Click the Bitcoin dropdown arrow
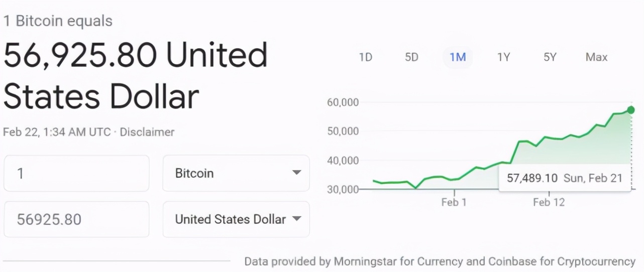 point(296,173)
